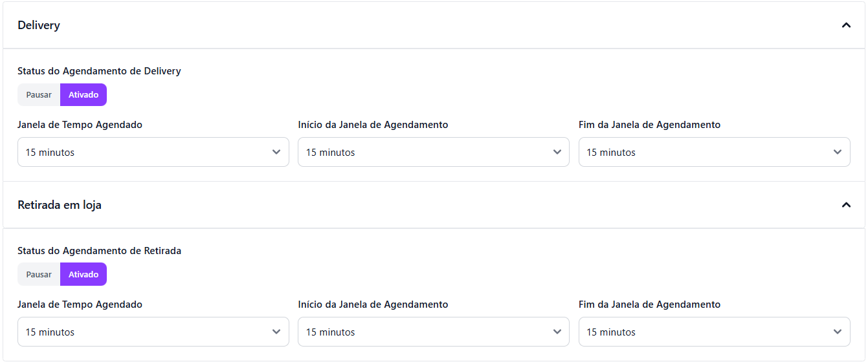Set Retirada scheduling status to Ativado
This screenshot has height=364, width=868.
pos(83,275)
